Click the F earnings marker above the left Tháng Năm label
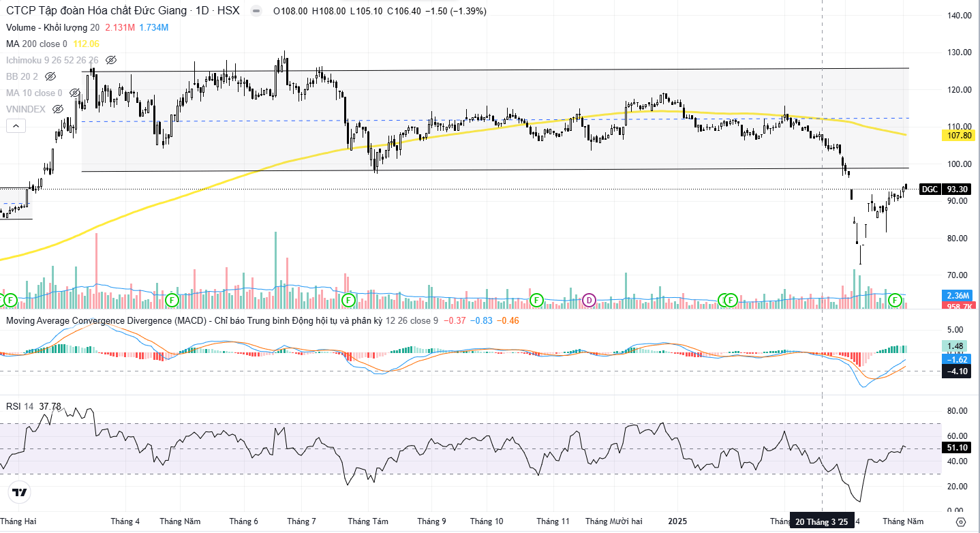Image resolution: width=980 pixels, height=533 pixels. click(x=172, y=300)
